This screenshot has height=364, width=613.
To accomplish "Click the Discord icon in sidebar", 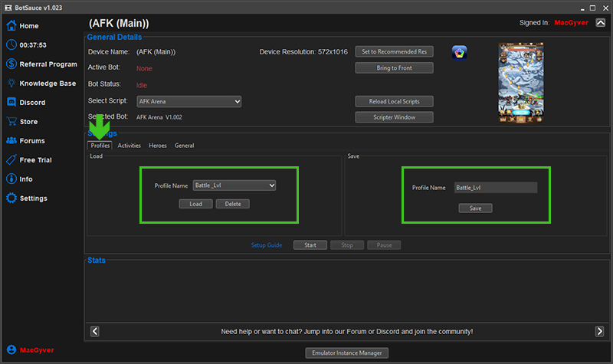I will tap(11, 103).
